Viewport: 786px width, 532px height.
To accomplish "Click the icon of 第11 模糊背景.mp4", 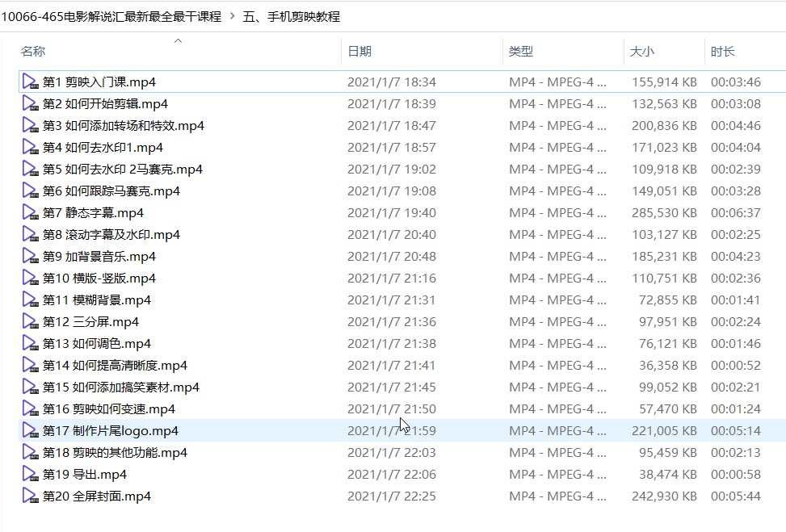I will pos(30,300).
